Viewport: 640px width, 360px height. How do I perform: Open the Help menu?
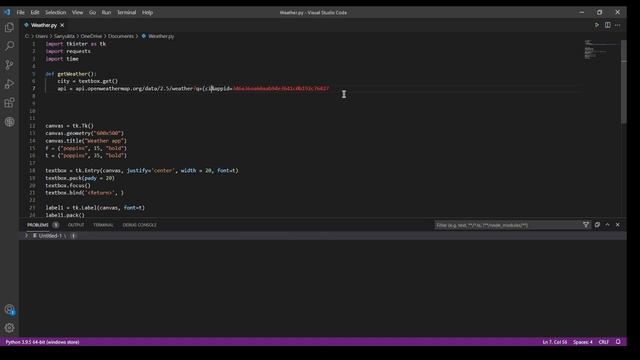(x=147, y=13)
